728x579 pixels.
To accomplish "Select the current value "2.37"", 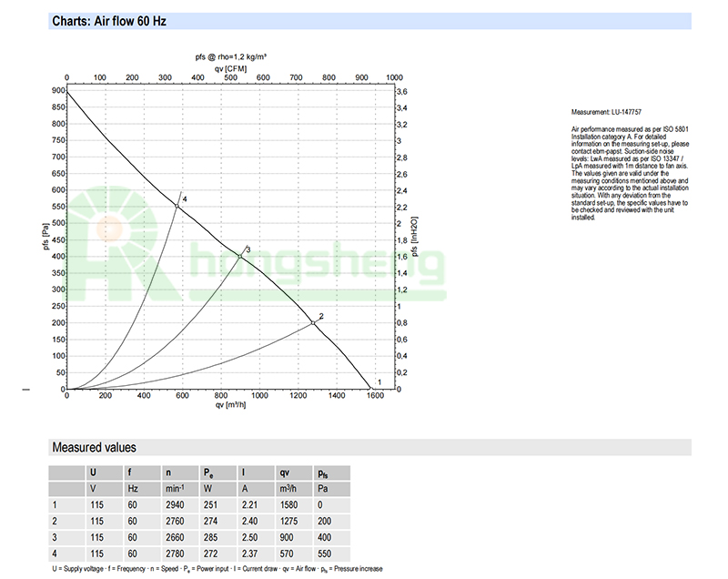I will pyautogui.click(x=249, y=554).
